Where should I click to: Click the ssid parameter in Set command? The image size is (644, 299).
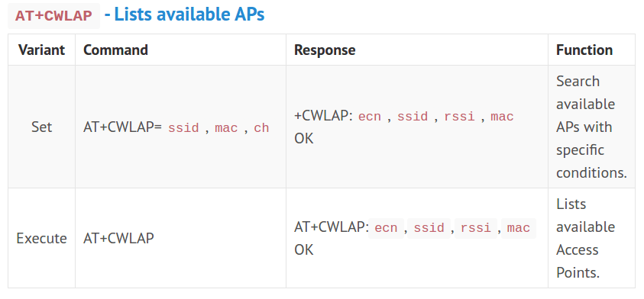tap(183, 128)
